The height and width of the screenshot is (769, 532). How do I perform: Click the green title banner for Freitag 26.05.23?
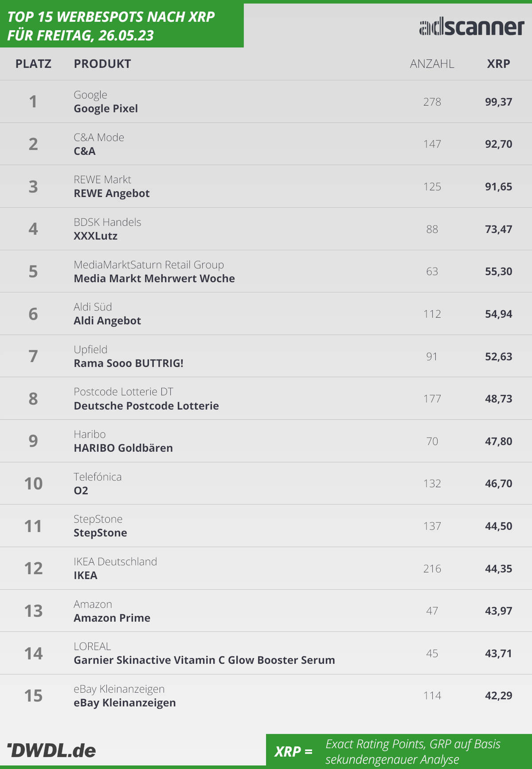(x=122, y=25)
